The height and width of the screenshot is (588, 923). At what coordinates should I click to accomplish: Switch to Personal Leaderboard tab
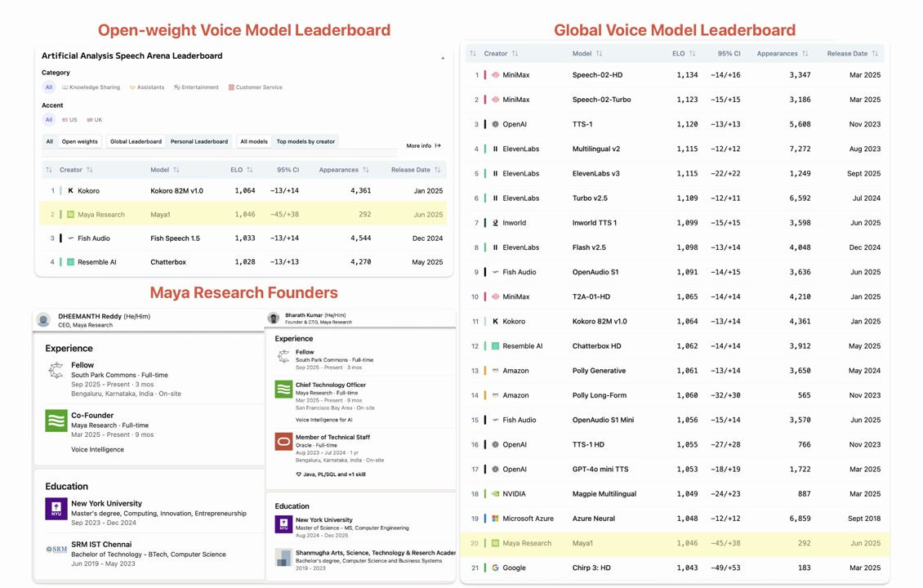point(199,141)
